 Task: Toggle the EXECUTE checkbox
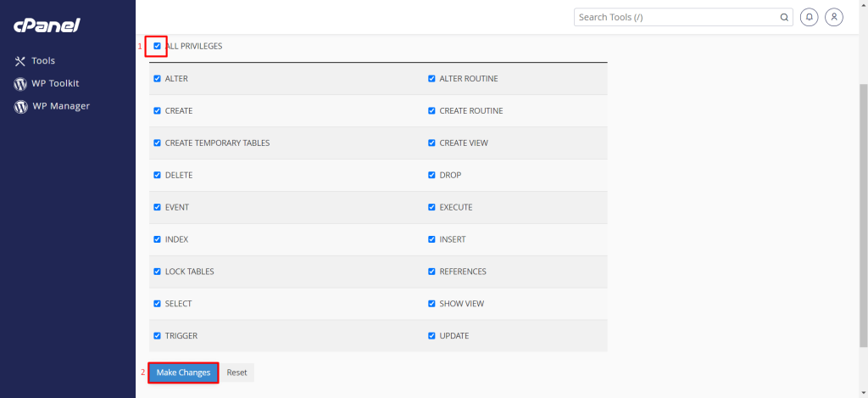point(431,207)
